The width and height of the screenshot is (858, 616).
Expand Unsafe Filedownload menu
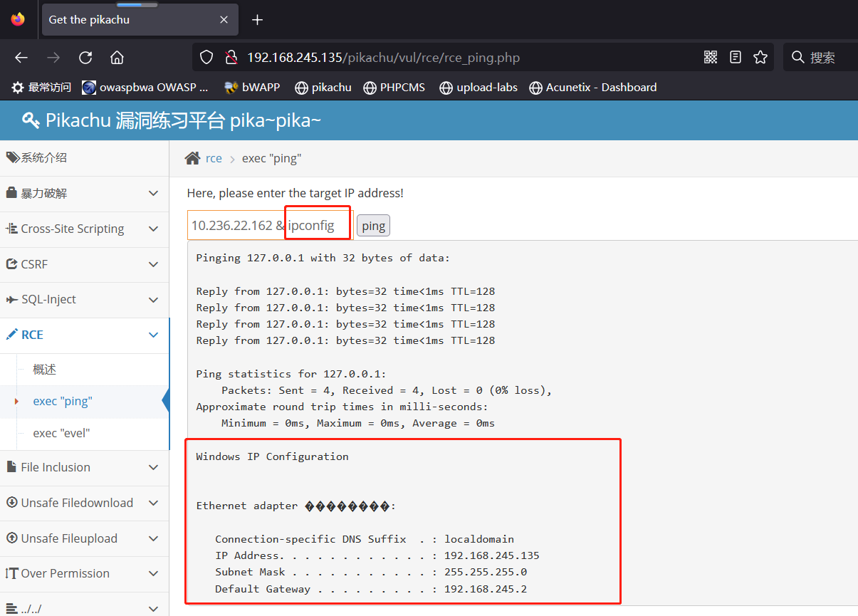click(85, 503)
